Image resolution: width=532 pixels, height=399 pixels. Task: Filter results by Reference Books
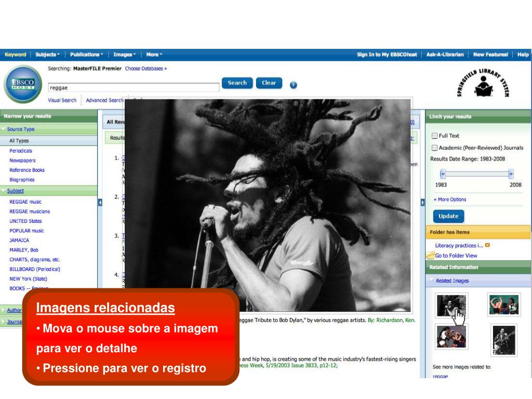27,170
